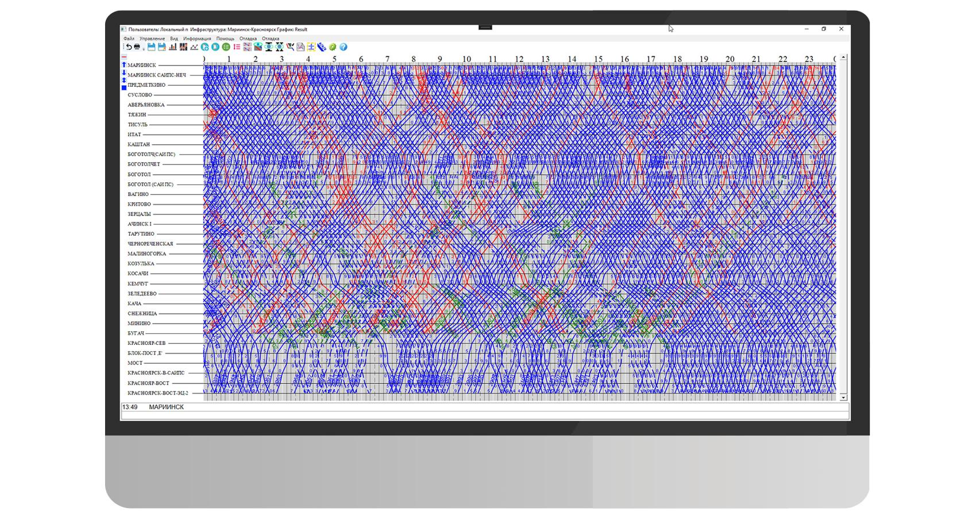Click the line graph icon in toolbar

tap(194, 47)
